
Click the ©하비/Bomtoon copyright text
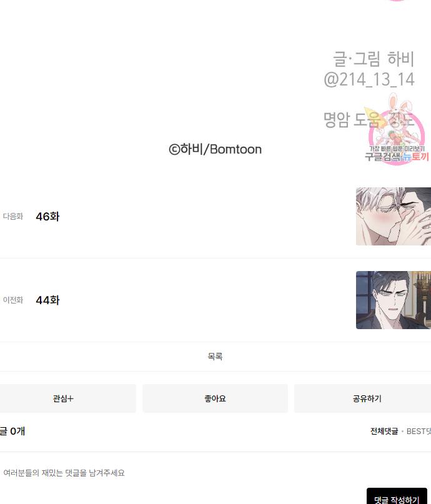tap(215, 149)
